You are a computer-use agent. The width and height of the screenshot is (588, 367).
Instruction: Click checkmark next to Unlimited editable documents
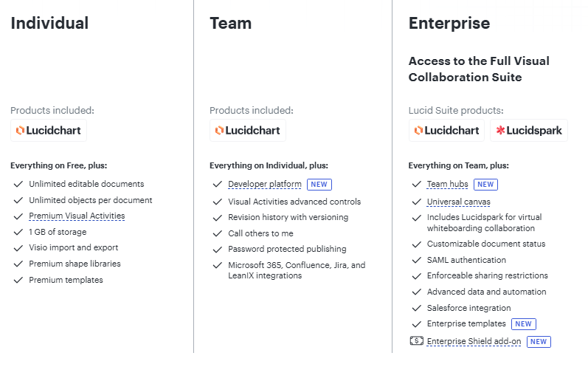(18, 184)
